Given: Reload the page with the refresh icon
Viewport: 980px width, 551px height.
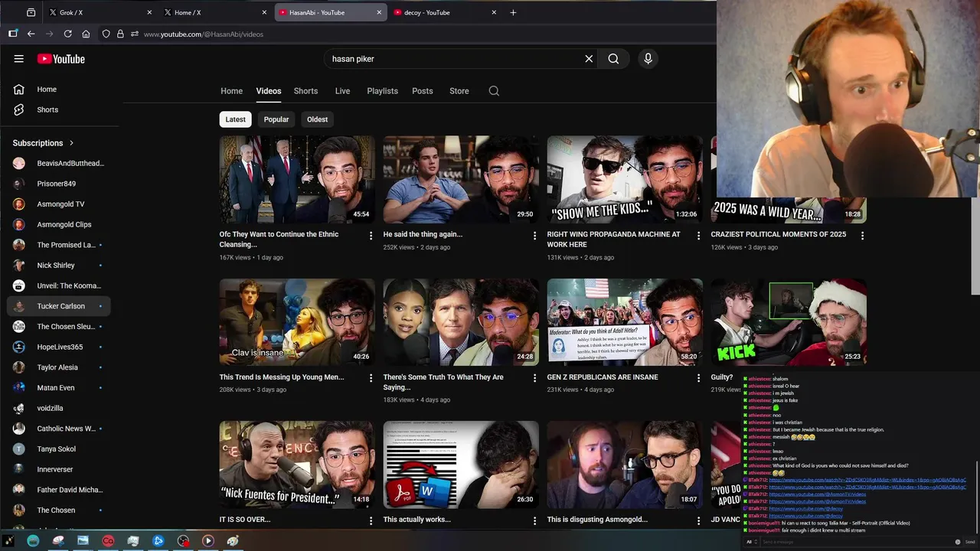Looking at the screenshot, I should point(67,34).
